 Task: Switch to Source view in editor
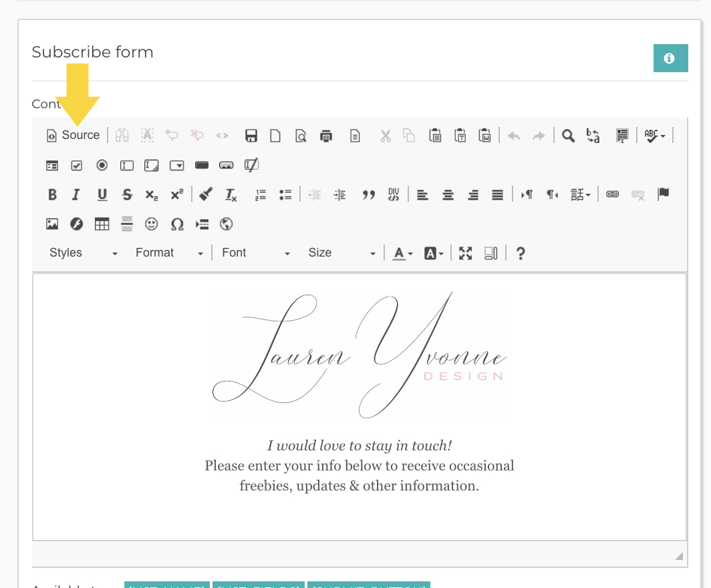pos(73,135)
